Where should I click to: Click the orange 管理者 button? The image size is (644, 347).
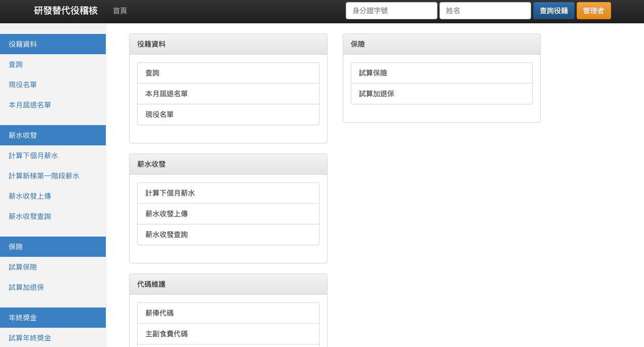click(594, 11)
